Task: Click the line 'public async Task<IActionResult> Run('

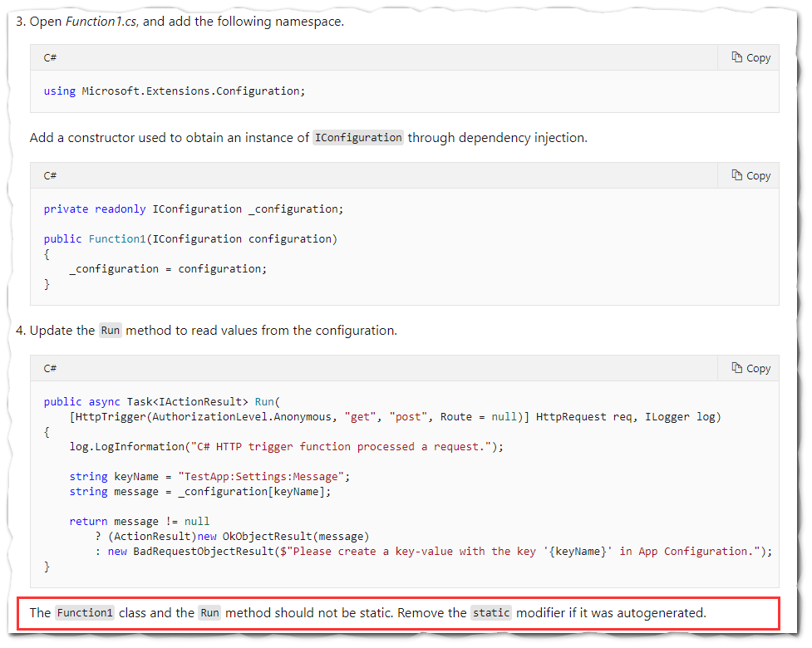Action: click(x=161, y=401)
